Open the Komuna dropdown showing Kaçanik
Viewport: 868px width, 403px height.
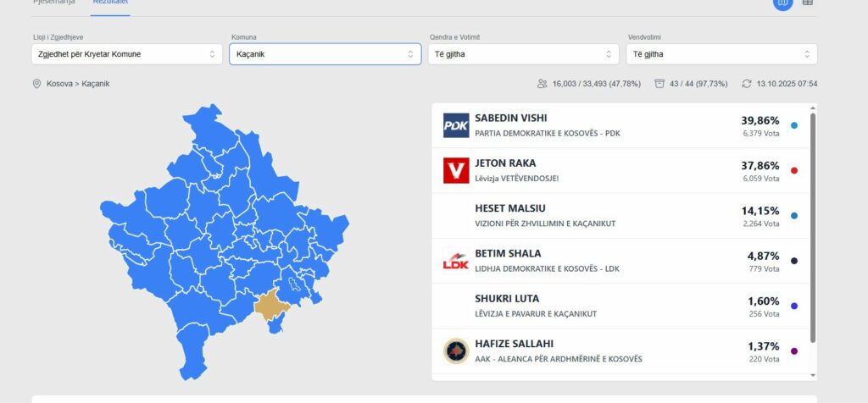tap(325, 54)
